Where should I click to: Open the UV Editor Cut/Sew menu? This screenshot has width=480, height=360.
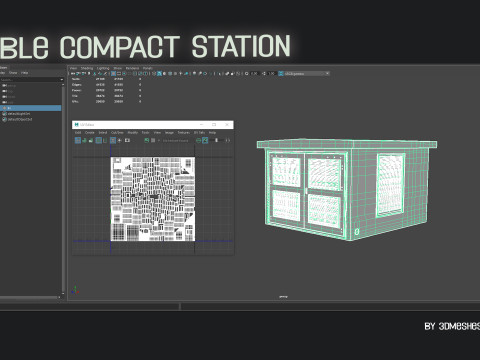117,132
